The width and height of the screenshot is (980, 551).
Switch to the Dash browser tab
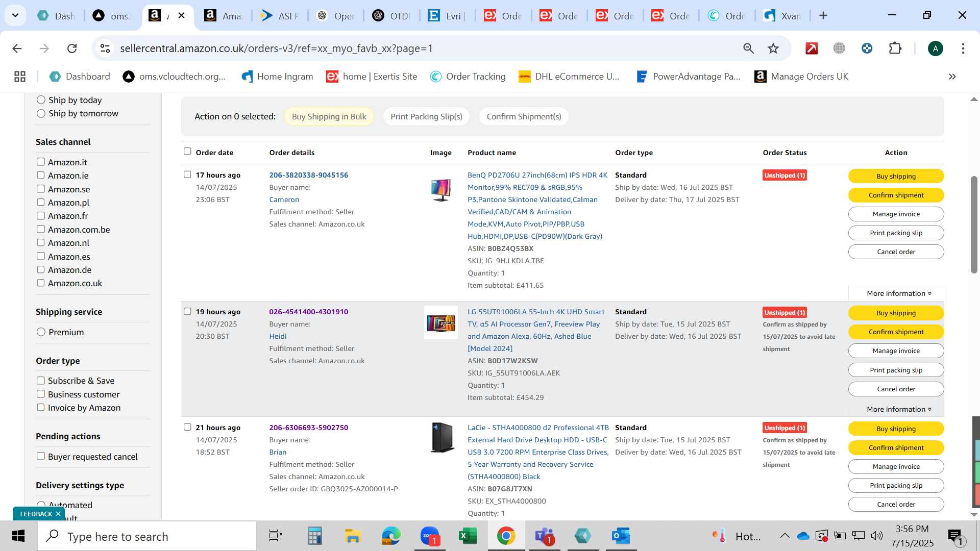(x=56, y=16)
